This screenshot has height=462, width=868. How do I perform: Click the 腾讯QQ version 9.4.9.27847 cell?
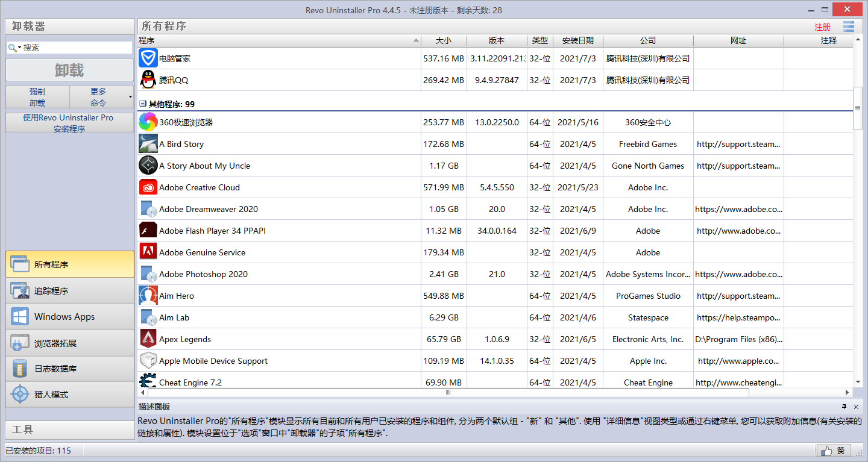497,80
